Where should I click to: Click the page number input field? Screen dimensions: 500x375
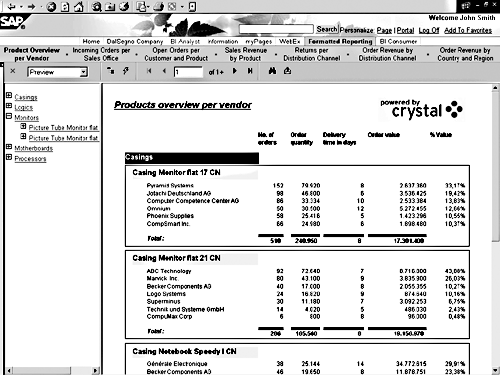tap(188, 72)
